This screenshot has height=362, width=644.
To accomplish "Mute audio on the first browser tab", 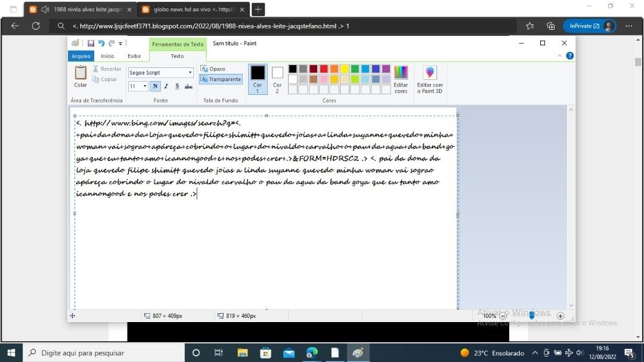I will [45, 9].
